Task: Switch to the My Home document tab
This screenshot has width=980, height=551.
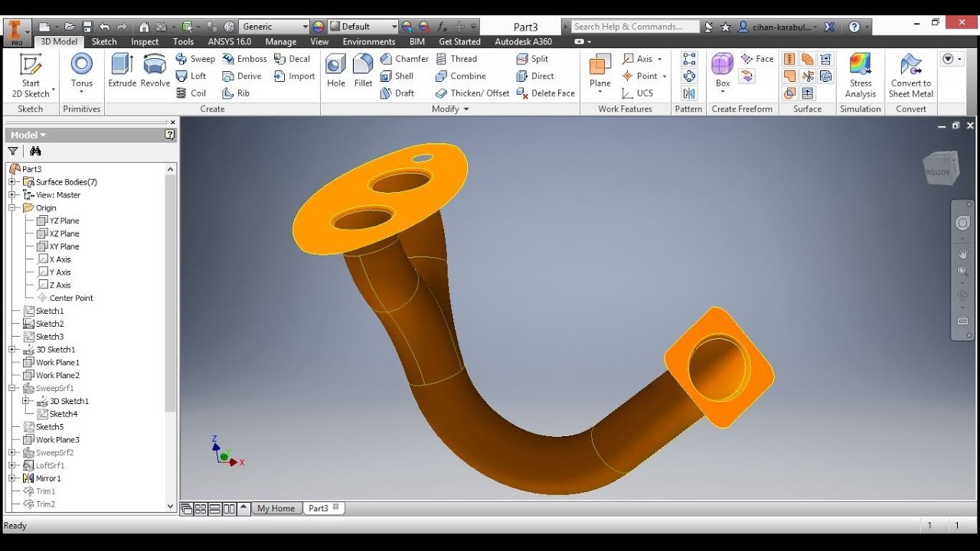Action: click(276, 508)
